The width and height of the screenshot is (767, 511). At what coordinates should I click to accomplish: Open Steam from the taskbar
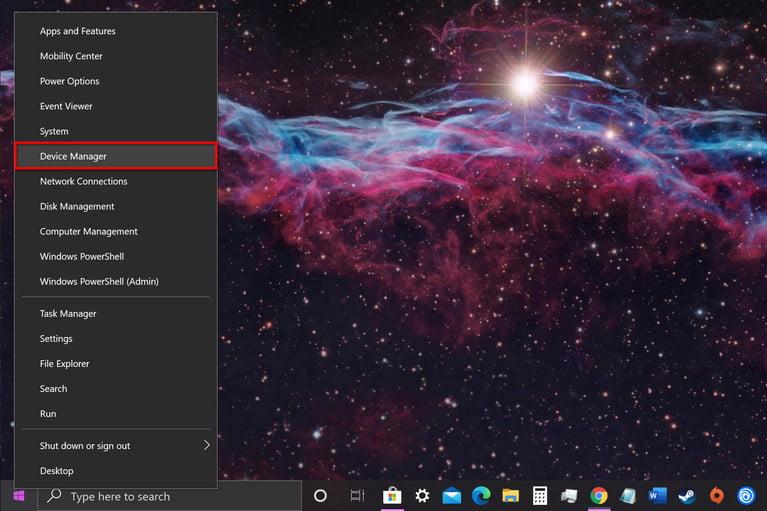(x=687, y=496)
